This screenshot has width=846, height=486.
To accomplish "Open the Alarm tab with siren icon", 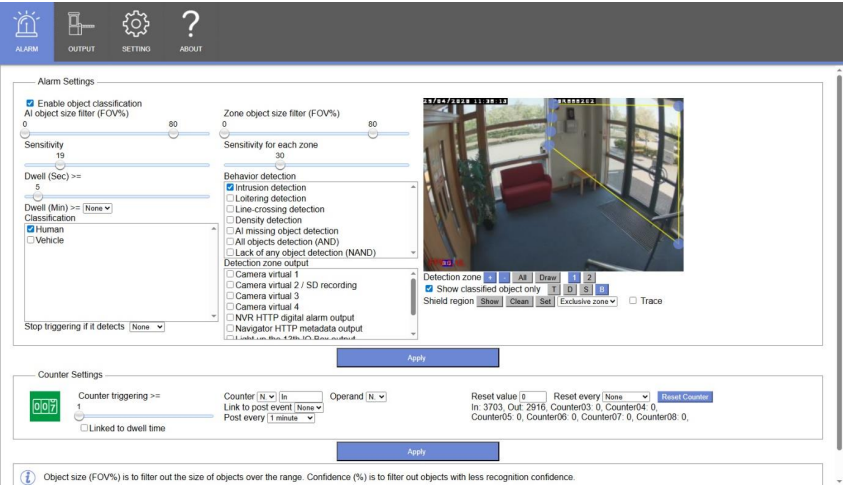I will tap(26, 31).
